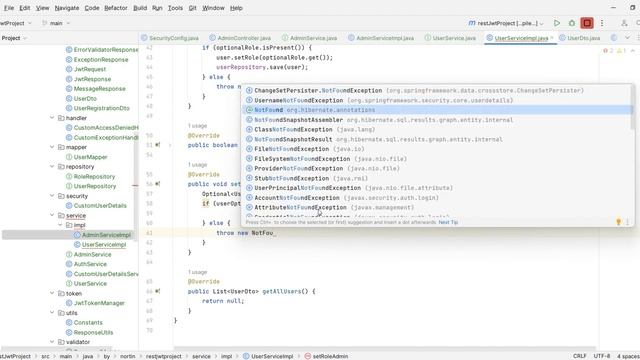Screen dimensions: 640x360
Task: Open CustomUserDetails in project tree
Action: point(100,205)
